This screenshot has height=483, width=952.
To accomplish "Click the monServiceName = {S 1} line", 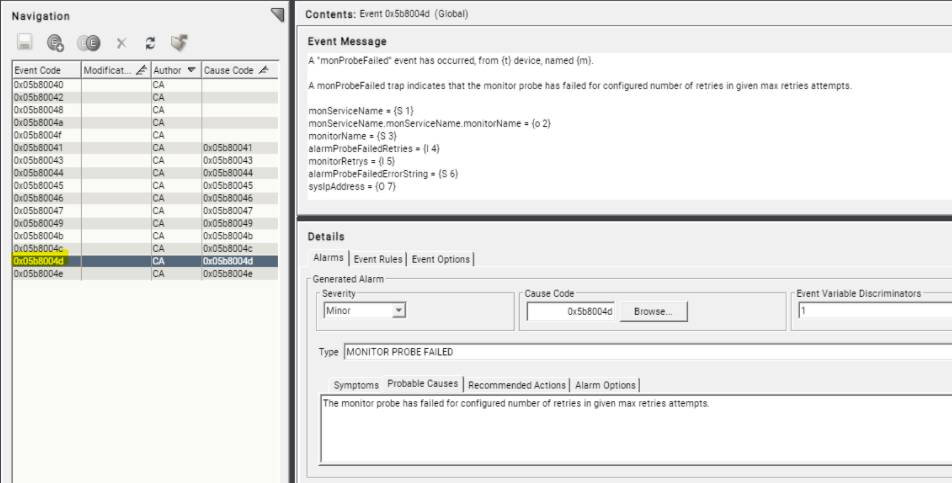I will click(x=361, y=111).
